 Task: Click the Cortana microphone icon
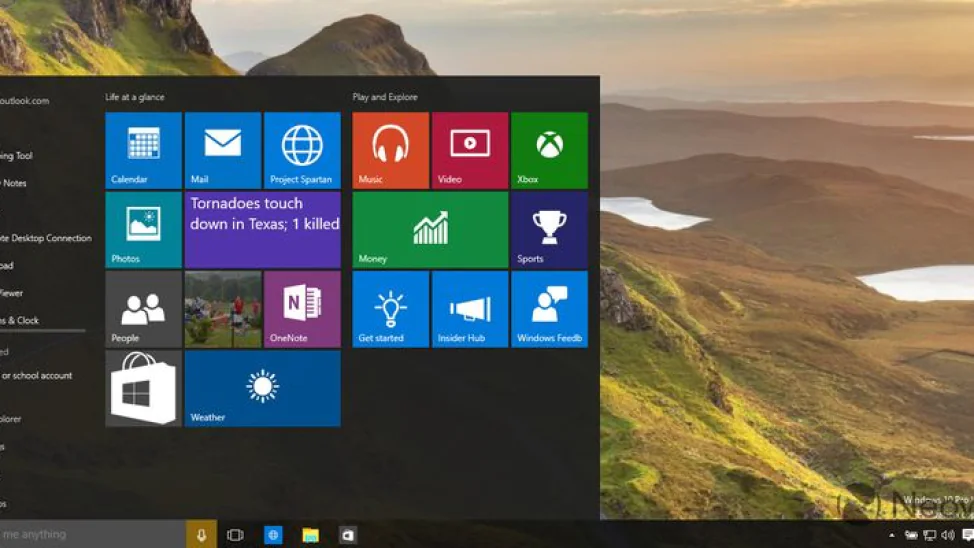[x=201, y=534]
